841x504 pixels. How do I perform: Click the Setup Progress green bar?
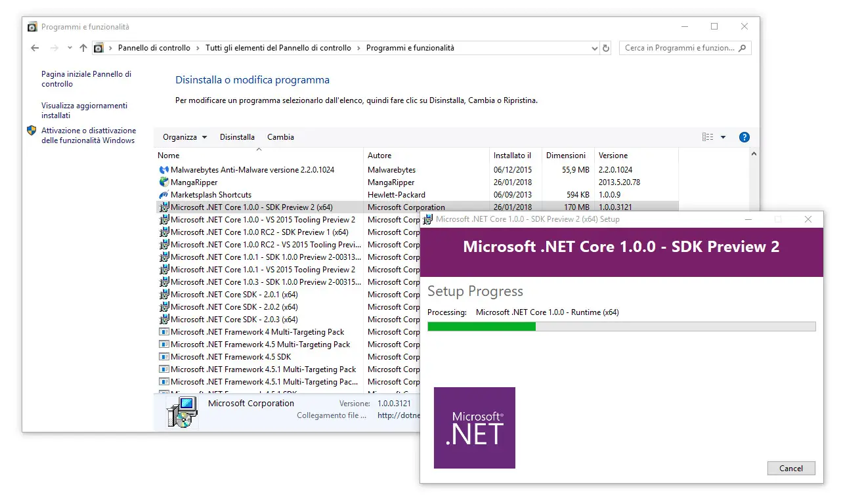click(481, 326)
